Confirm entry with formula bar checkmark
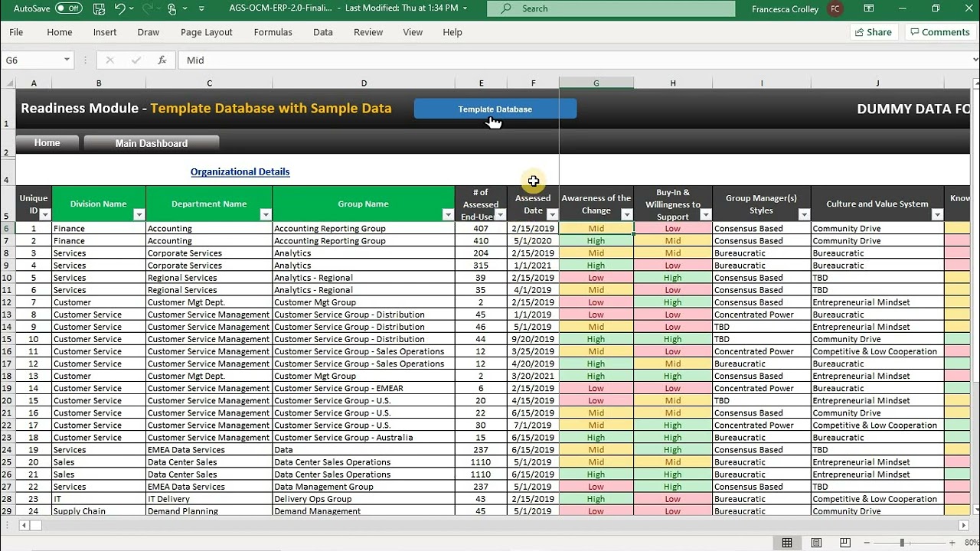The height and width of the screenshot is (551, 980). 136,60
